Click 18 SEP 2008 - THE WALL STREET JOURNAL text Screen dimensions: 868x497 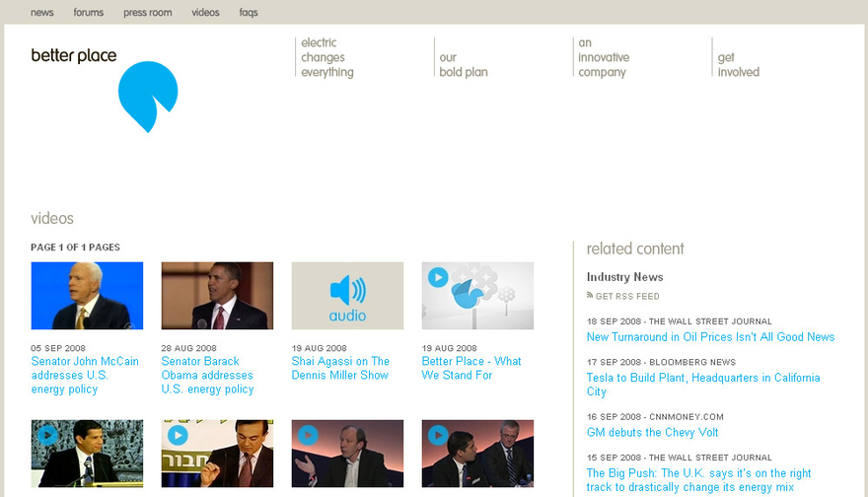[680, 321]
